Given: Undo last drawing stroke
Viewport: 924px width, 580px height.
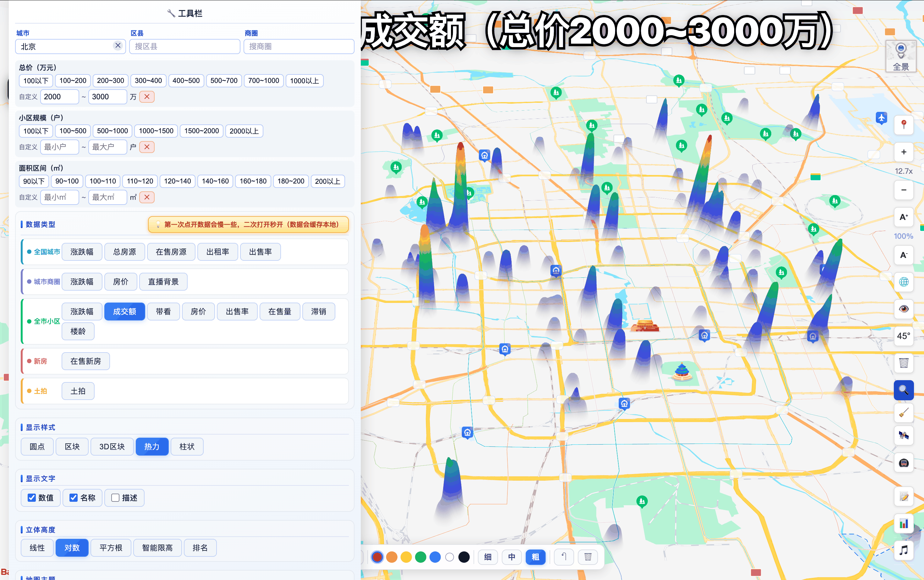Looking at the screenshot, I should (x=564, y=557).
